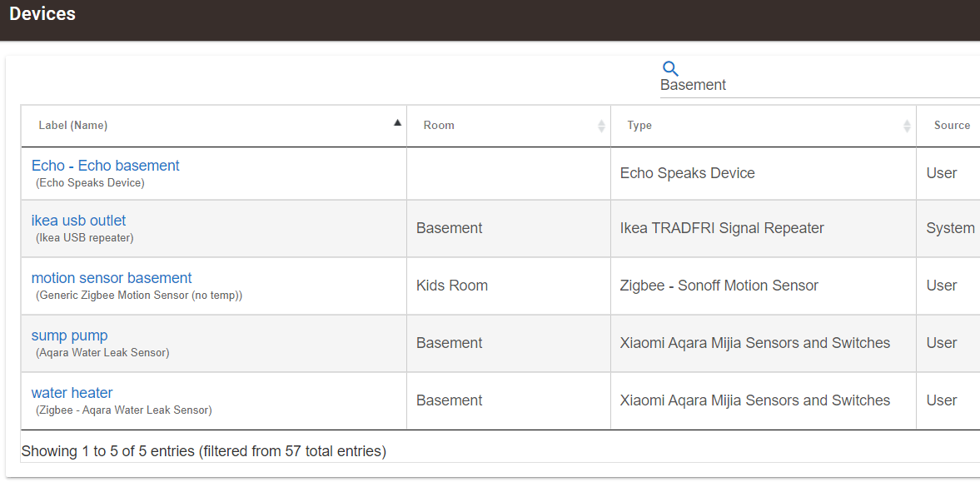980x497 pixels.
Task: Sort table by Label (Name) header
Action: pyautogui.click(x=73, y=125)
